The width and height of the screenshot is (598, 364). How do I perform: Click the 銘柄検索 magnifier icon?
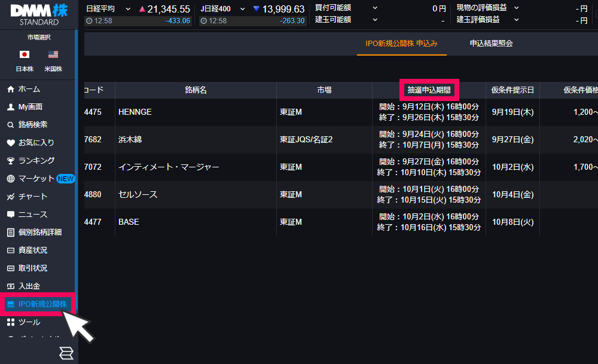[10, 125]
